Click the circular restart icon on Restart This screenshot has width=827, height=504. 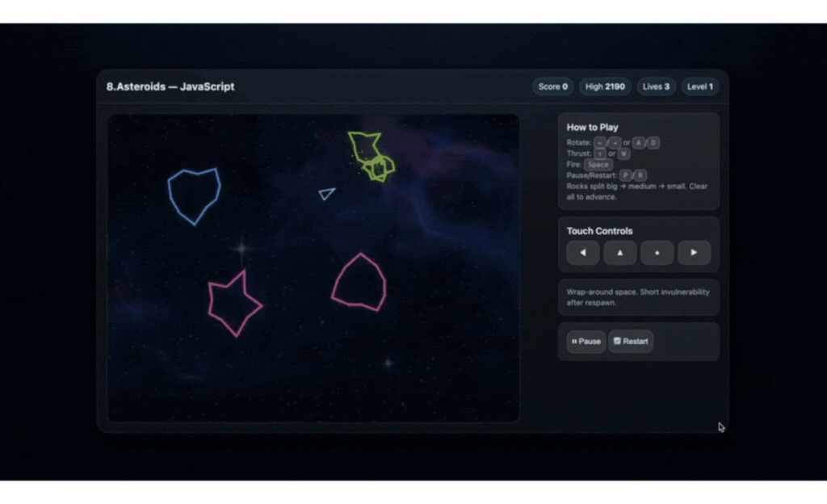click(x=616, y=341)
